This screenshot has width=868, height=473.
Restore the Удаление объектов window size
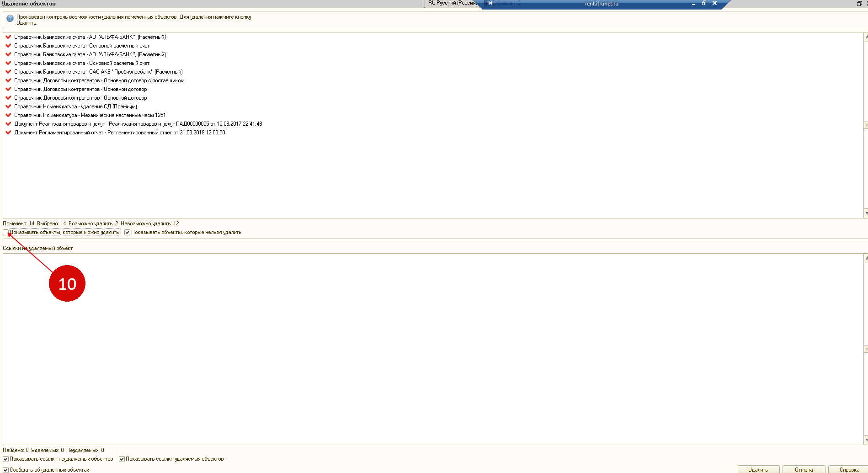[x=859, y=3]
